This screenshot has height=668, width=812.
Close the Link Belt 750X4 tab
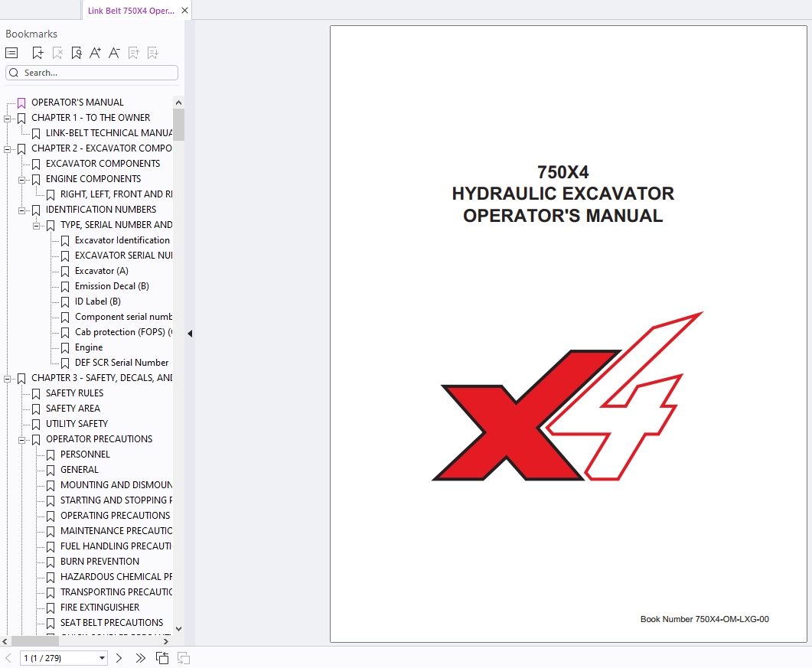pos(184,11)
